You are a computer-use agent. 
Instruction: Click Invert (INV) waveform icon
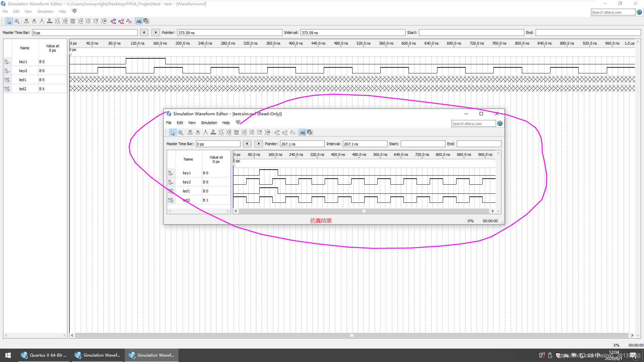(x=73, y=21)
